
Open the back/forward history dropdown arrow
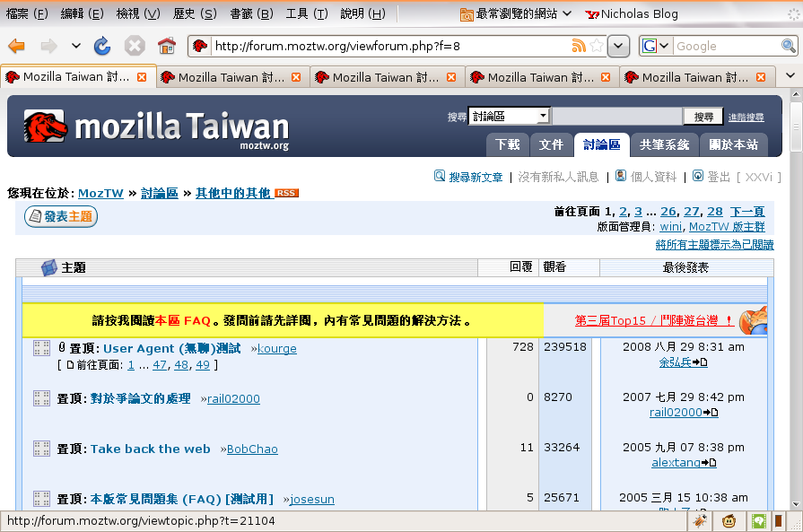pos(75,46)
